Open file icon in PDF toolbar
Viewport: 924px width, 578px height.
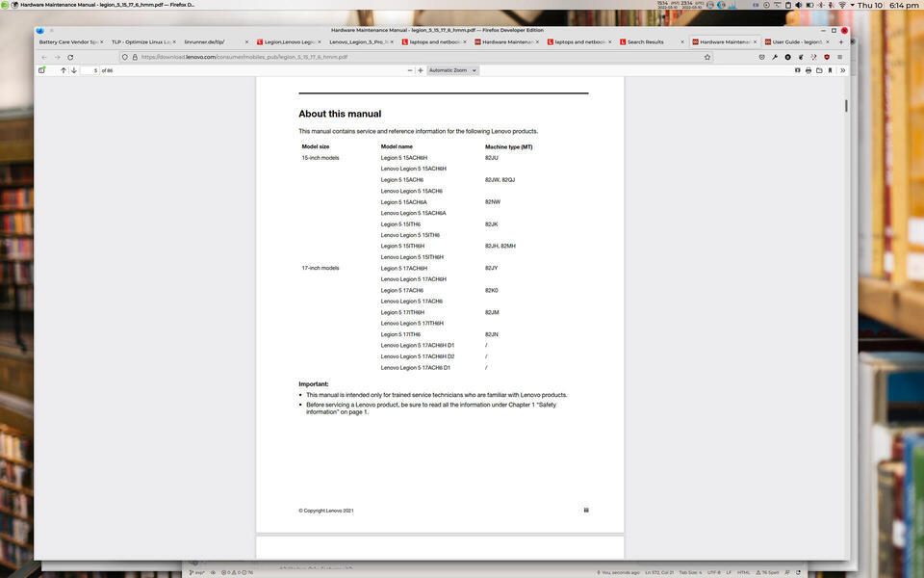(819, 70)
